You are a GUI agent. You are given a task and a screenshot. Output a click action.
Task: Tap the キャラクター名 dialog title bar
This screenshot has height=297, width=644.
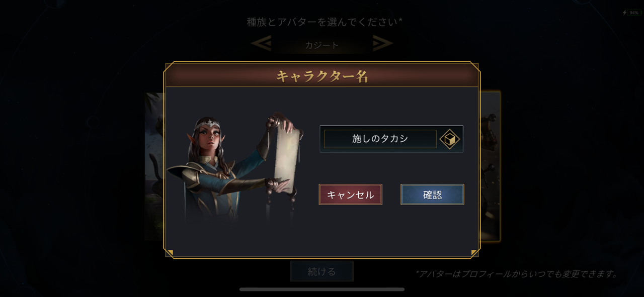(x=322, y=76)
